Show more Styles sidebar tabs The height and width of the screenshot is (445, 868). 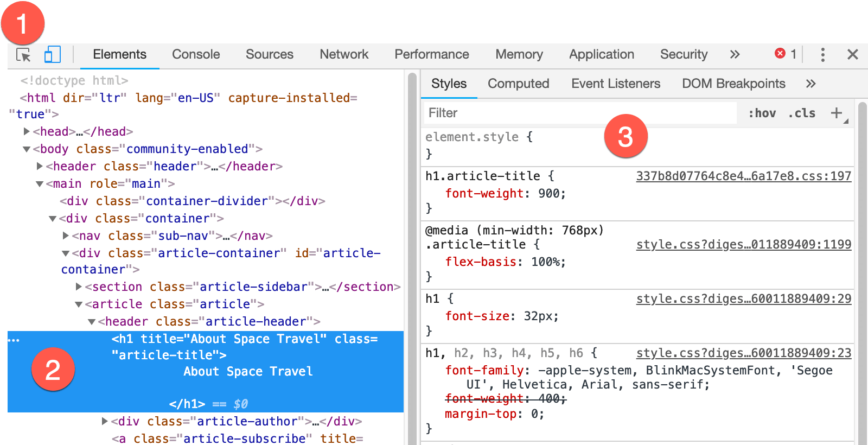810,84
